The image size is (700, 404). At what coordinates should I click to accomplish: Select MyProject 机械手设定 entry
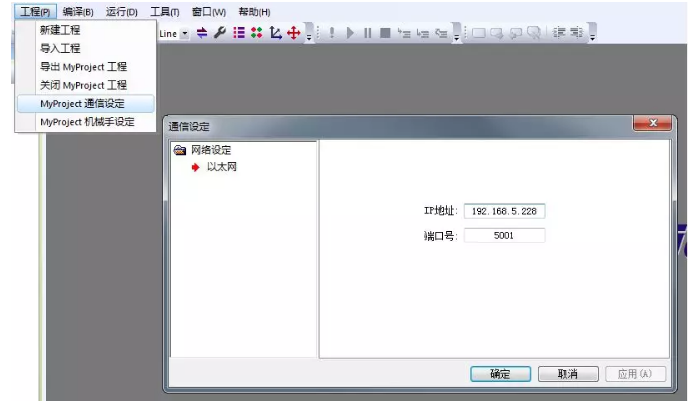coord(86,122)
